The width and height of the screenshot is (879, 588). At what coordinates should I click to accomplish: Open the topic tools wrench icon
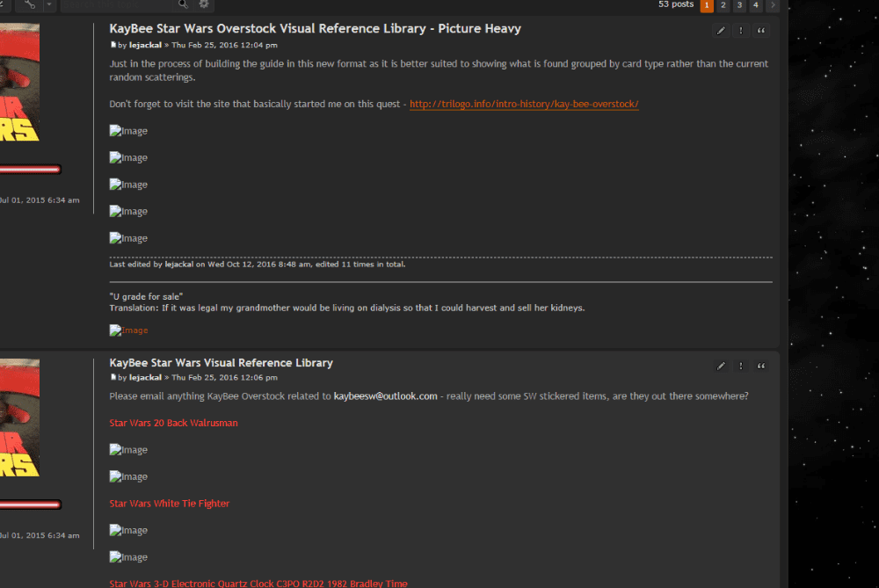29,4
